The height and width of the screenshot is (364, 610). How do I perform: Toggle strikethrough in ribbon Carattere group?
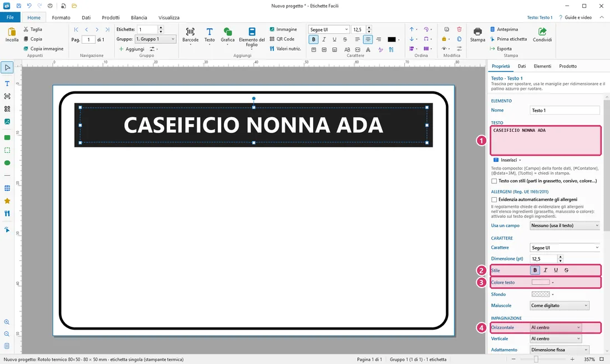345,39
